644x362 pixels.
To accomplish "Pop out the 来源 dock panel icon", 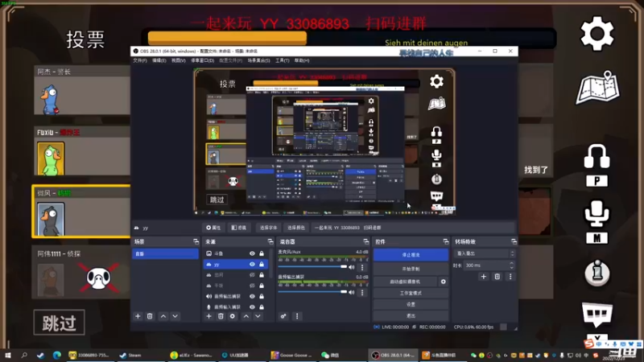I will tap(270, 242).
